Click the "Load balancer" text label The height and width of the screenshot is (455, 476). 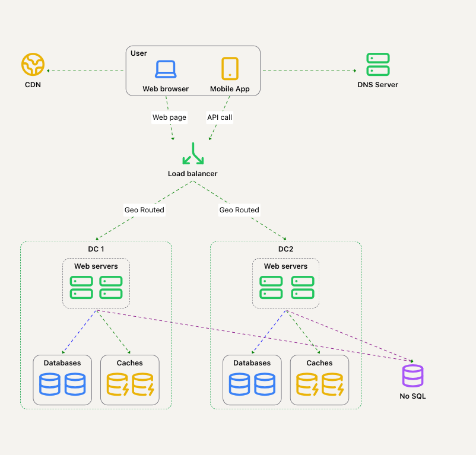[x=192, y=174]
